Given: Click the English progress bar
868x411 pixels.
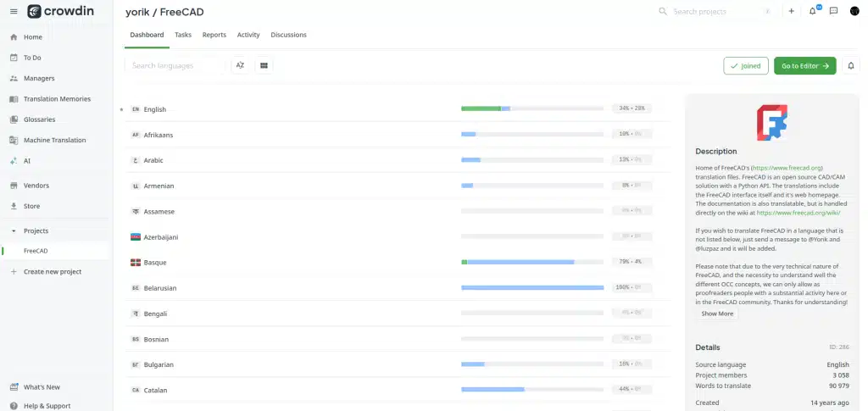Looking at the screenshot, I should coord(532,108).
